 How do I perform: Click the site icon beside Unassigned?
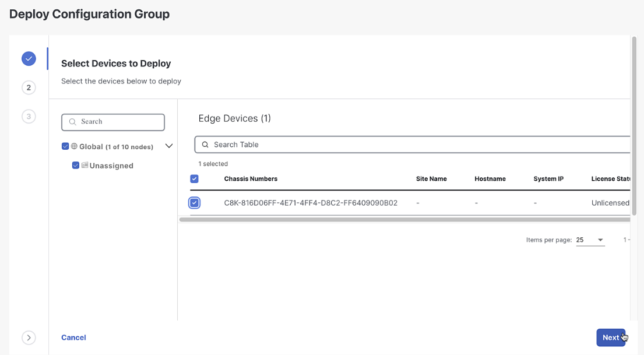[85, 165]
